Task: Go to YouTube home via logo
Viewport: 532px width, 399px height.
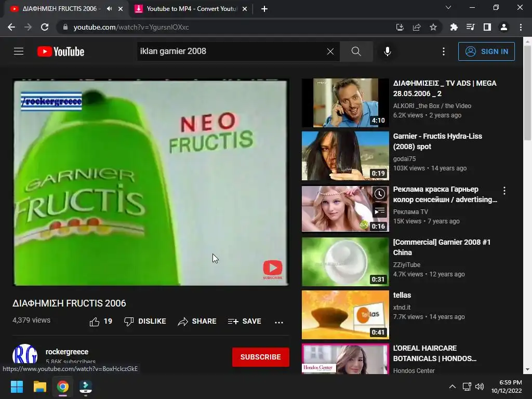Action: (61, 51)
